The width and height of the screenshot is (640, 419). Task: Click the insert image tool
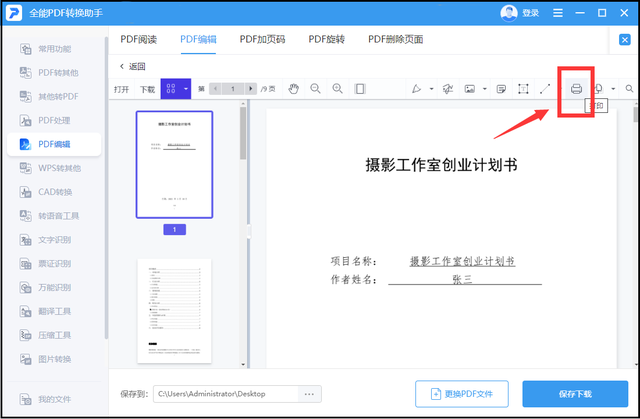470,89
